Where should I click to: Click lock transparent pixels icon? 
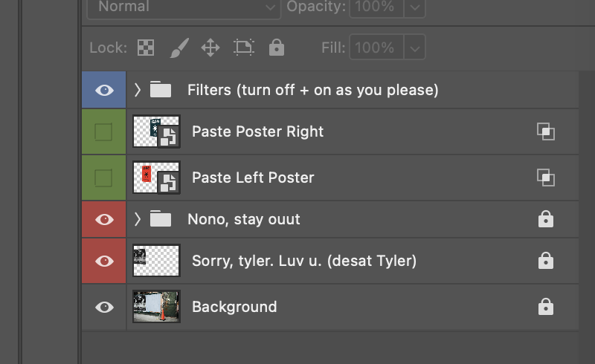point(146,48)
